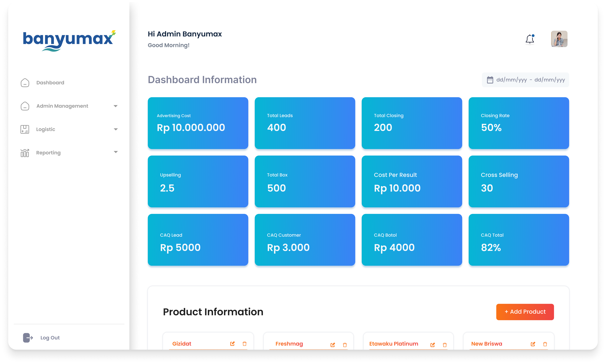Click the Admin Management sidebar icon
Image resolution: width=606 pixels, height=364 pixels.
[25, 106]
